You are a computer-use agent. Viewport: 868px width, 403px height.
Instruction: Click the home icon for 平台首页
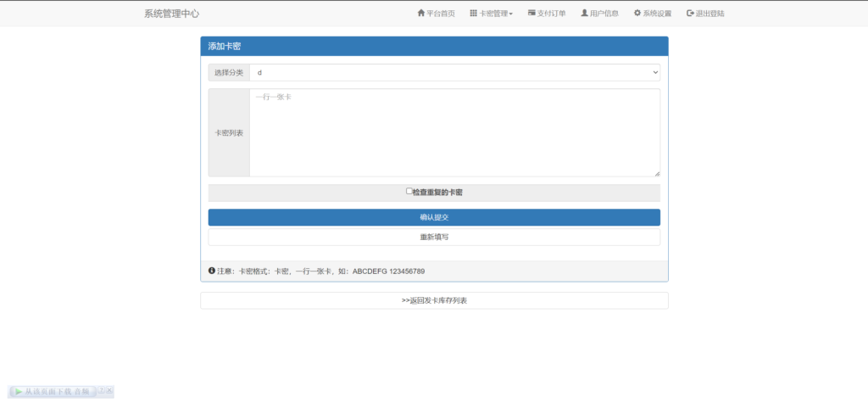tap(421, 14)
